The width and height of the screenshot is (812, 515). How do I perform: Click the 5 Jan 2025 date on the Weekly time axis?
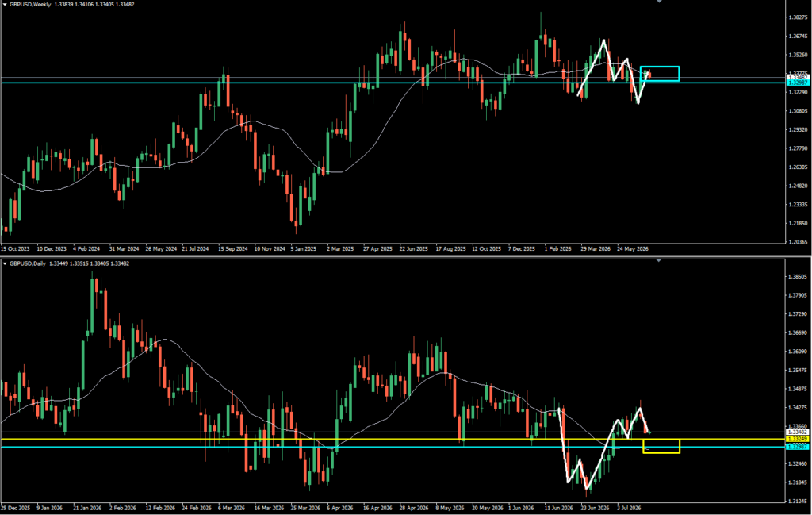click(x=304, y=248)
